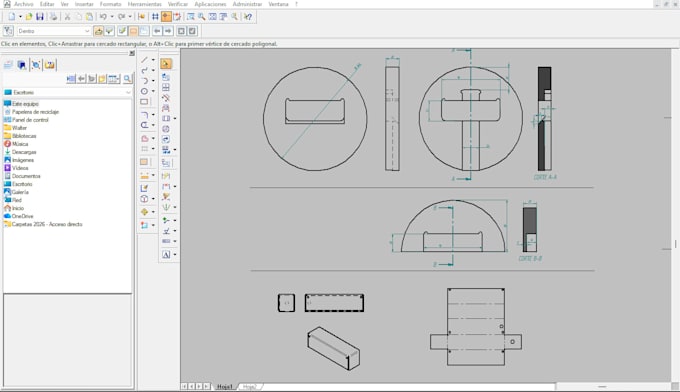Open the Herramientas menu

pos(144,4)
